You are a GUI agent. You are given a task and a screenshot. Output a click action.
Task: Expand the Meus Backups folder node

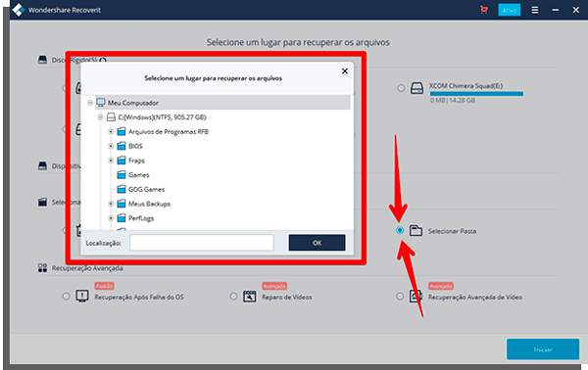pos(111,204)
